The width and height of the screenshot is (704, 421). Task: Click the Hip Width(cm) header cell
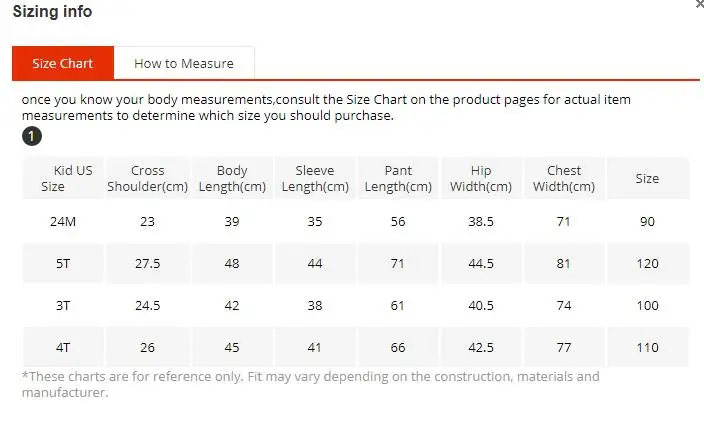tap(481, 178)
